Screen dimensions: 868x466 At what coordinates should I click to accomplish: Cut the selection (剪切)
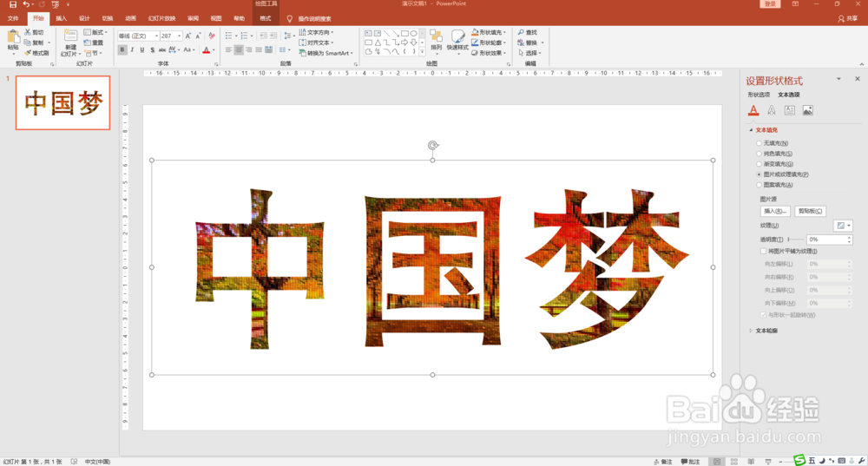[x=34, y=33]
